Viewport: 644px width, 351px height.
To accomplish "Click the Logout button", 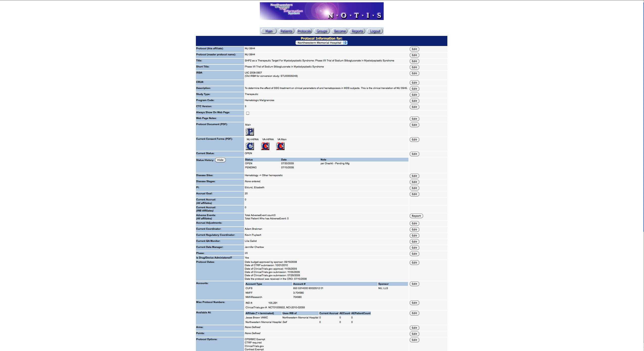I will (374, 31).
